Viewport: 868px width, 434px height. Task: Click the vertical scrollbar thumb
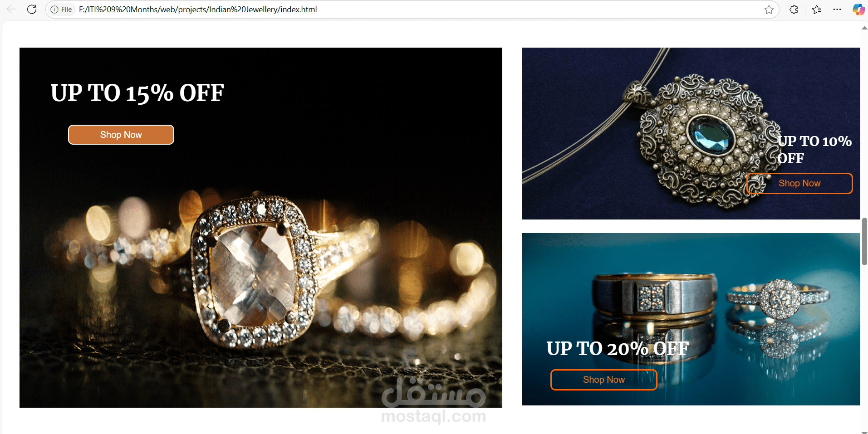pyautogui.click(x=864, y=241)
